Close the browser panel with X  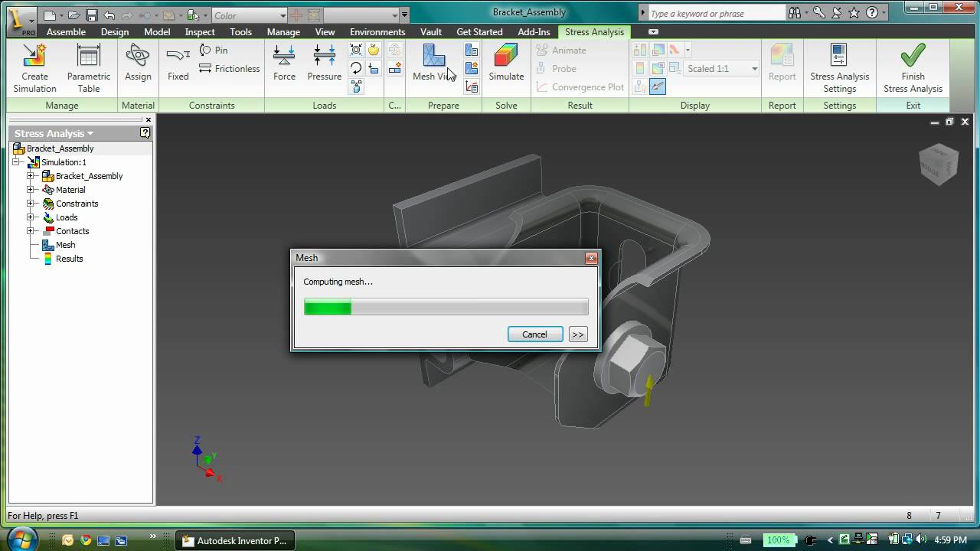point(149,120)
